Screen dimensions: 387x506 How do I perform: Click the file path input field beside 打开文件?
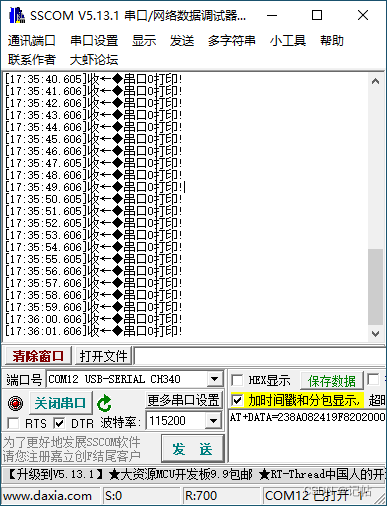pos(260,356)
